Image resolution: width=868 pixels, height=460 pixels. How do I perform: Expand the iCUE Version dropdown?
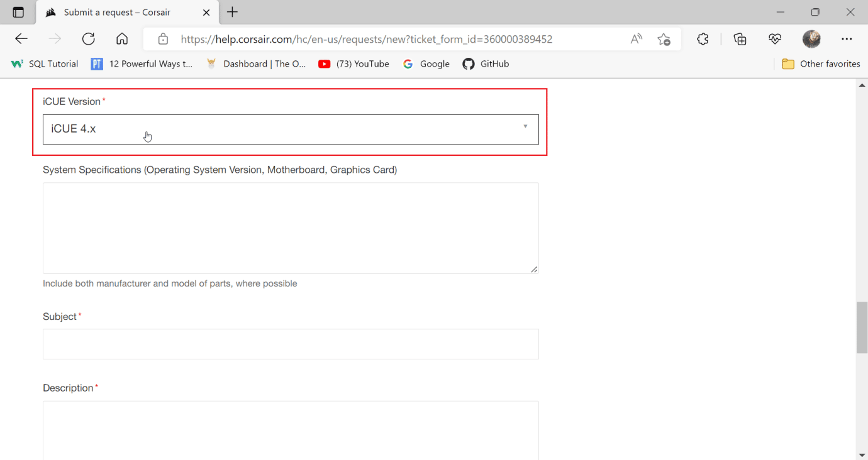pyautogui.click(x=291, y=129)
